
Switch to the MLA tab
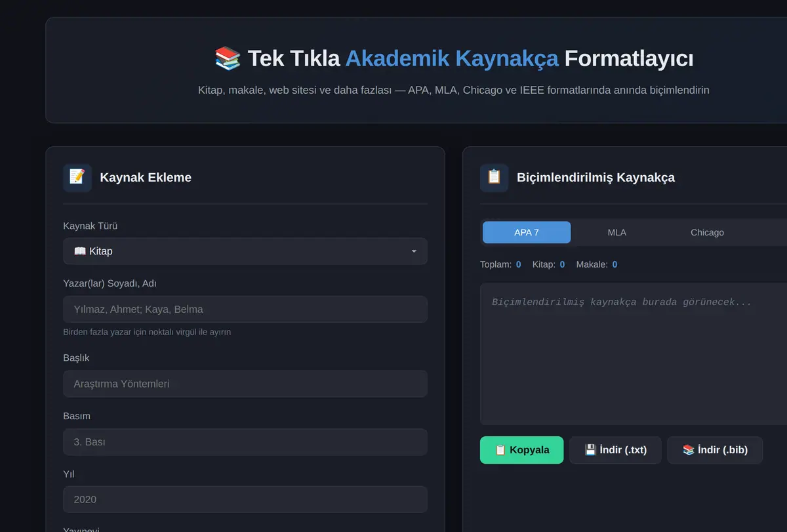[x=616, y=232]
